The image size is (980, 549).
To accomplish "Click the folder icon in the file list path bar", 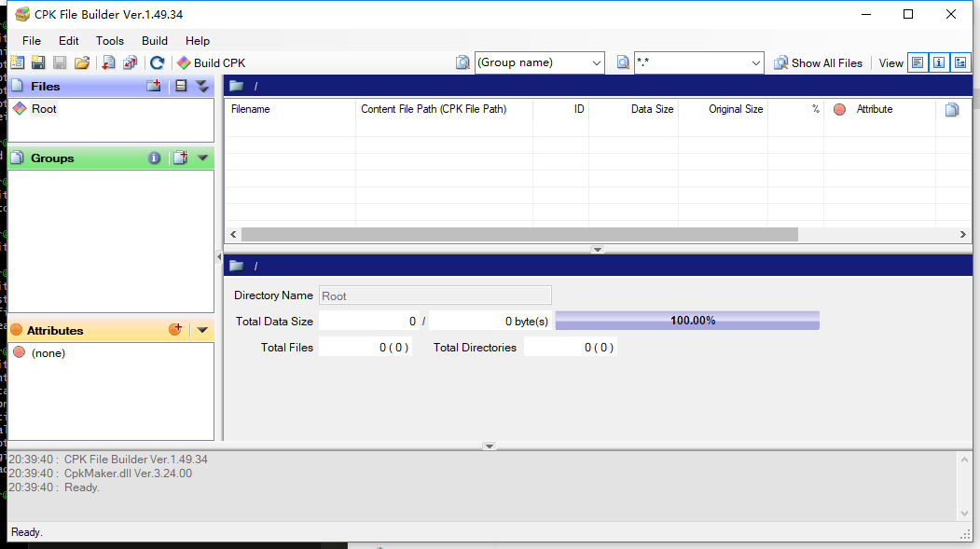I will 236,86.
